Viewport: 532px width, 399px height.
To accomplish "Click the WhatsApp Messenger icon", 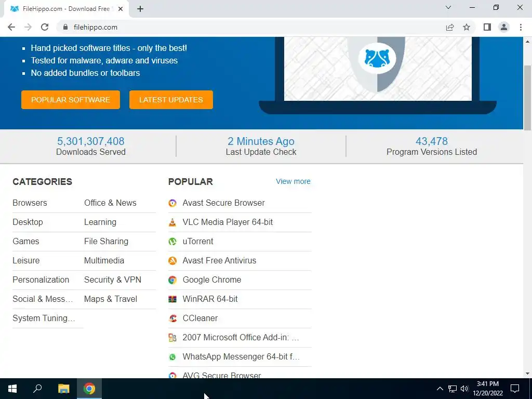I will (x=172, y=357).
